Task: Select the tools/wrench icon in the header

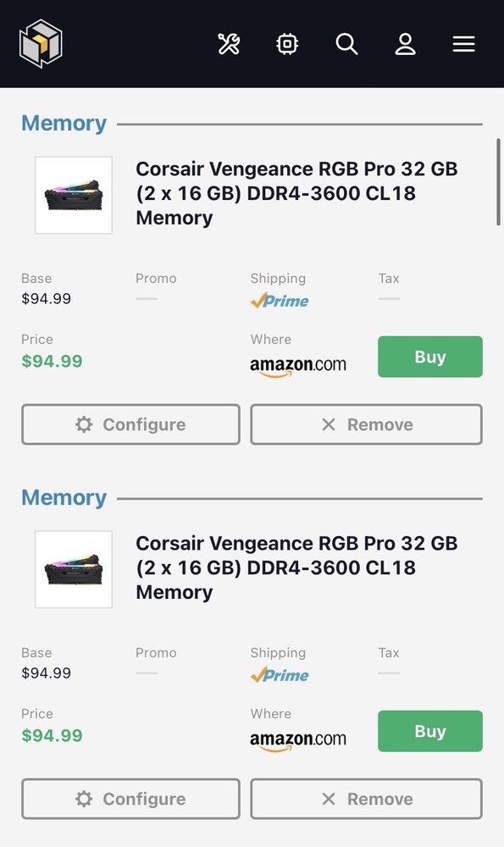Action: point(228,43)
